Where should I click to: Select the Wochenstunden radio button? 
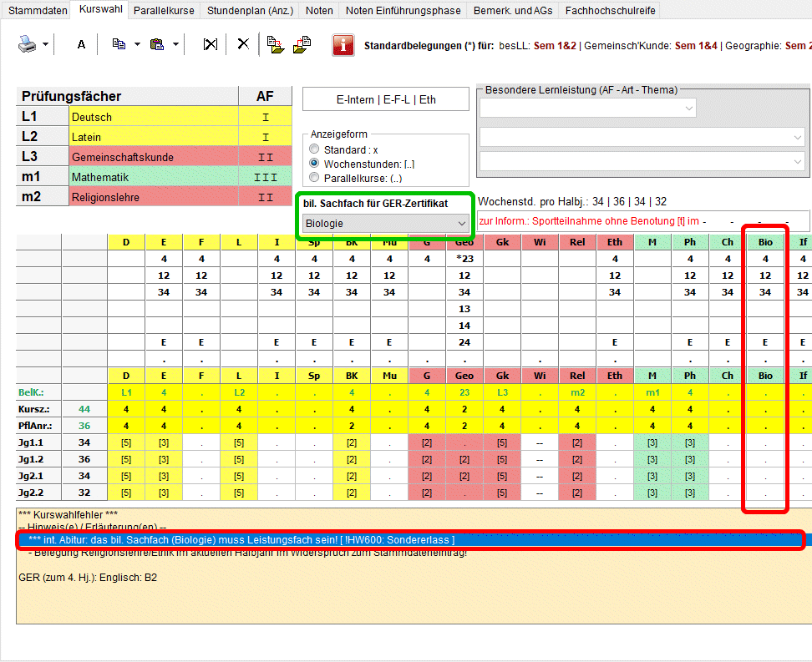[x=314, y=164]
